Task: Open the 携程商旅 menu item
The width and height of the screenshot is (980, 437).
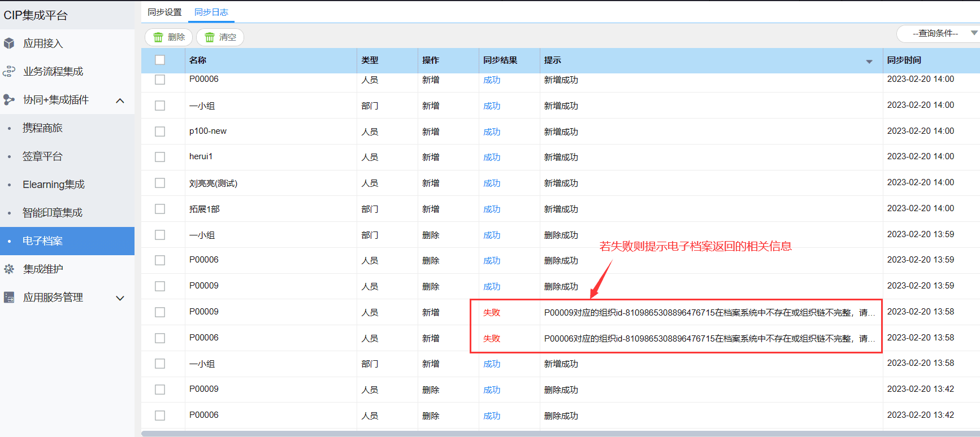Action: tap(42, 128)
